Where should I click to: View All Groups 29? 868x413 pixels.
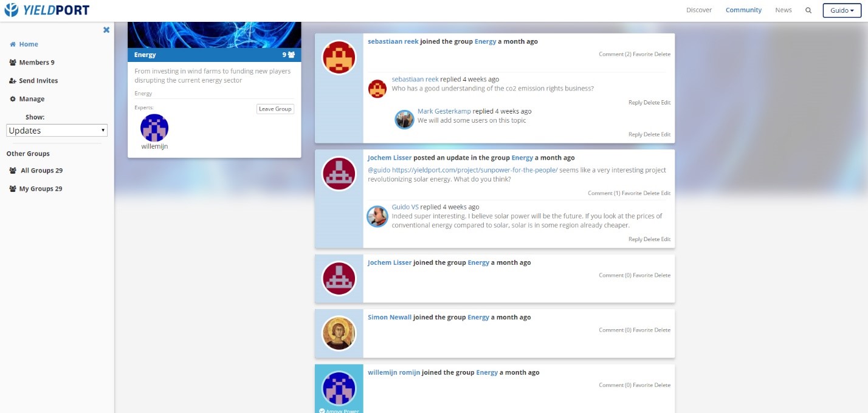(41, 171)
